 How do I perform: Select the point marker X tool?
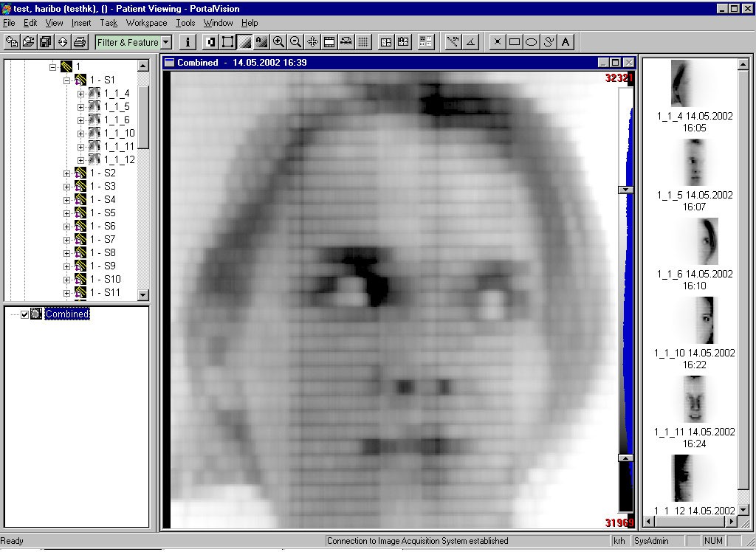point(498,42)
